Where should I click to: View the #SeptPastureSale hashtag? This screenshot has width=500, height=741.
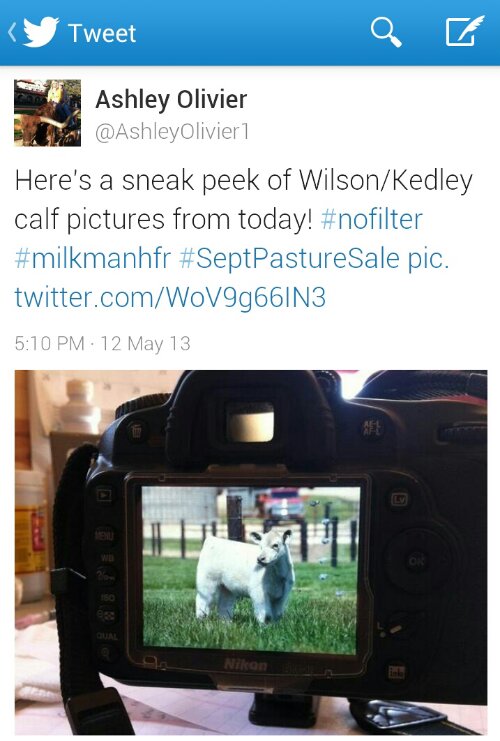(289, 259)
